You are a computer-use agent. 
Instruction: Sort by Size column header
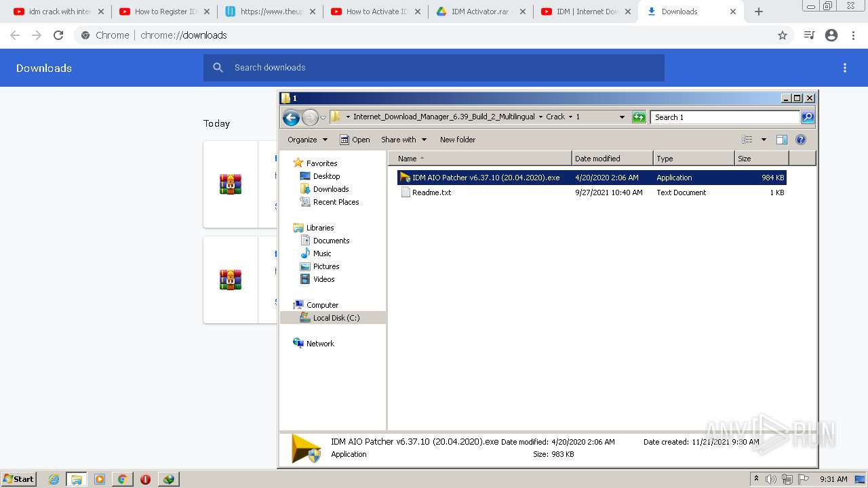(x=762, y=159)
